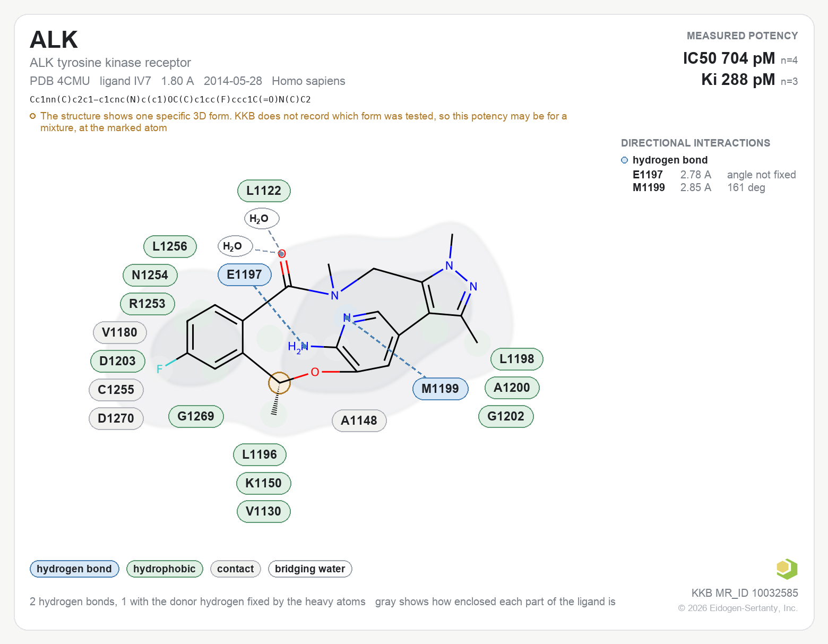Select residue K1150
This screenshot has width=828, height=644.
point(264,483)
